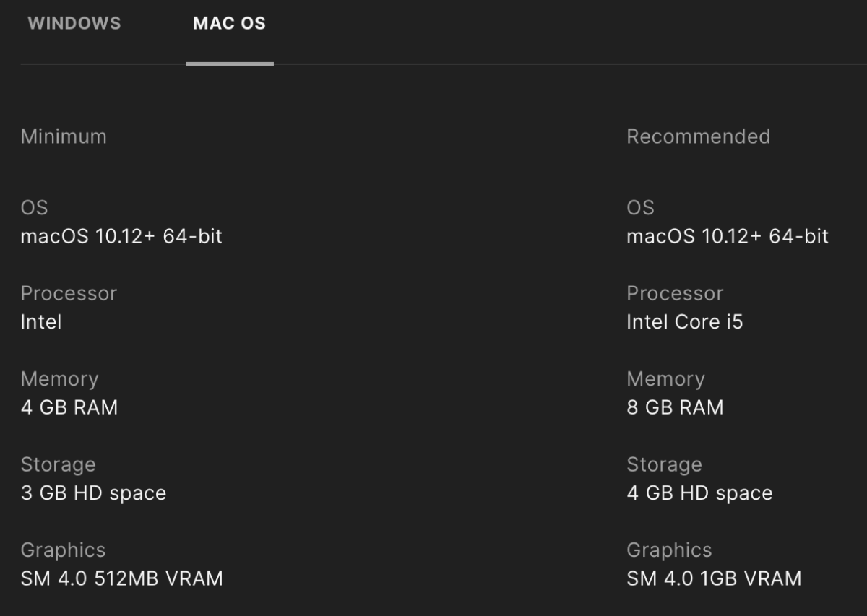This screenshot has height=616, width=867.
Task: Select the MAC OS tab
Action: click(x=229, y=23)
